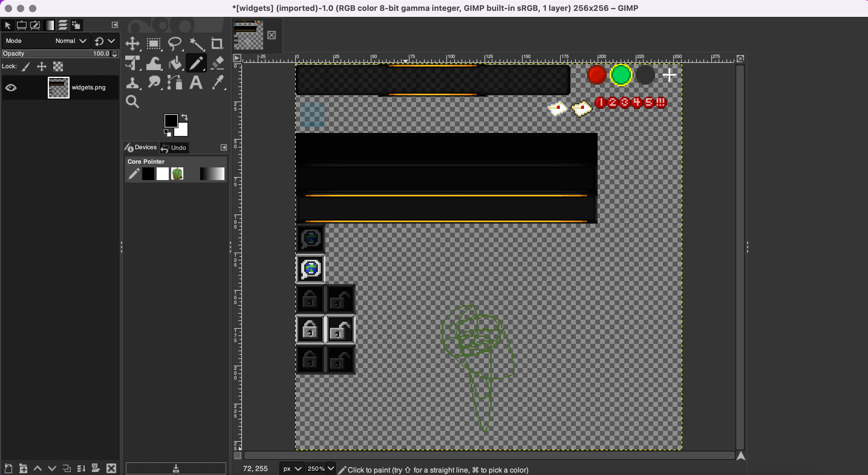Click the black foreground color swatch

(x=171, y=121)
